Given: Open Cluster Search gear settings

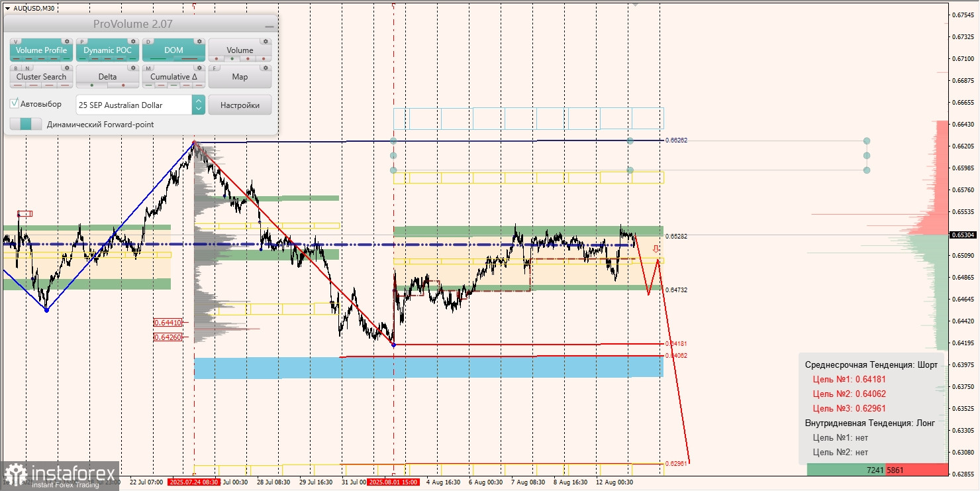Looking at the screenshot, I should pyautogui.click(x=67, y=68).
